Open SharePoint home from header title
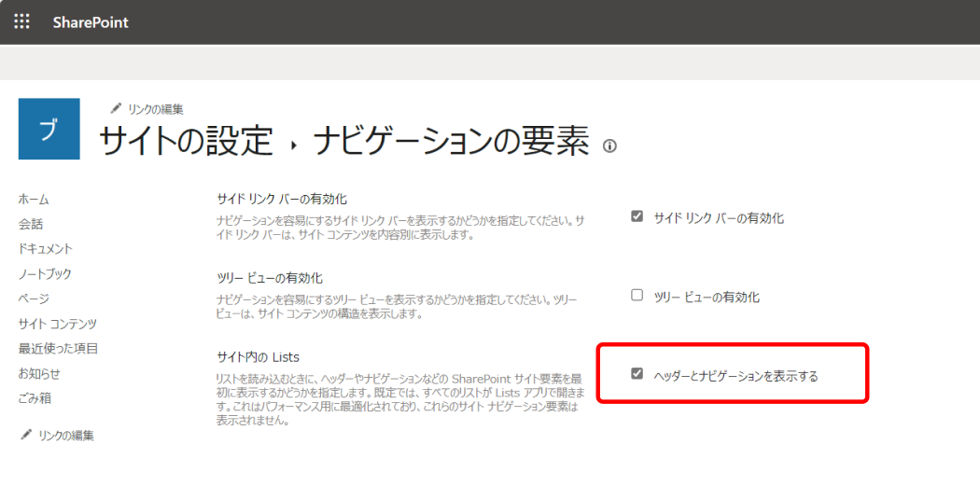The width and height of the screenshot is (980, 486). (x=91, y=22)
